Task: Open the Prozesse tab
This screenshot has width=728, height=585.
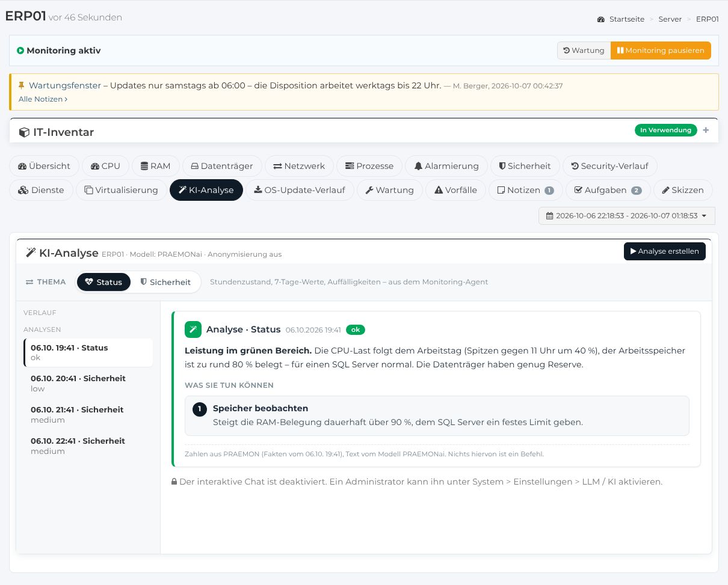Action: pyautogui.click(x=369, y=166)
